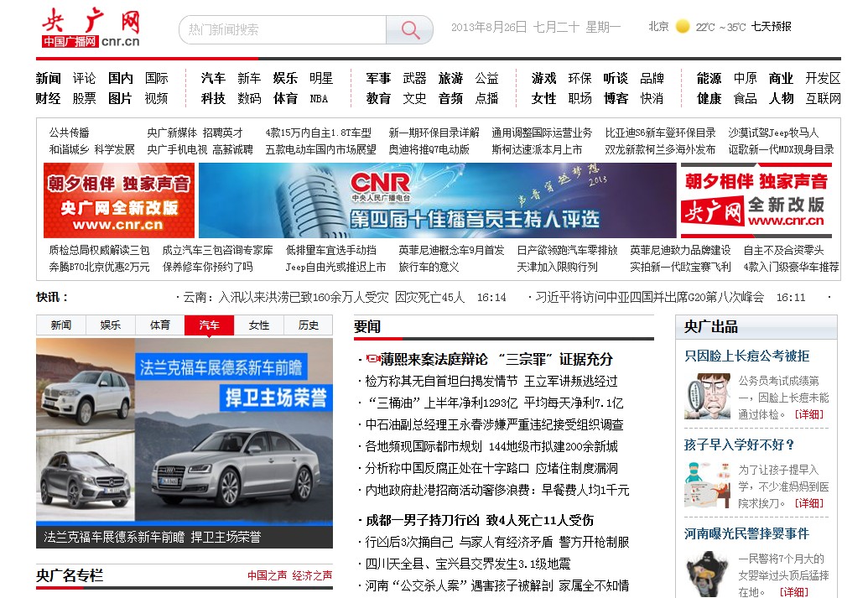Screen dimensions: 868x598
Task: Open the 中国之声 link
Action: pos(267,575)
